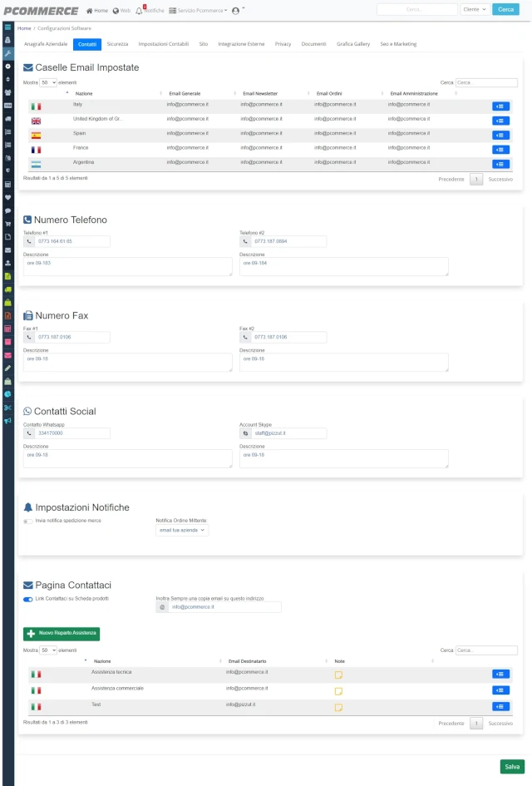Click the Inoltra copia email address field

click(224, 607)
